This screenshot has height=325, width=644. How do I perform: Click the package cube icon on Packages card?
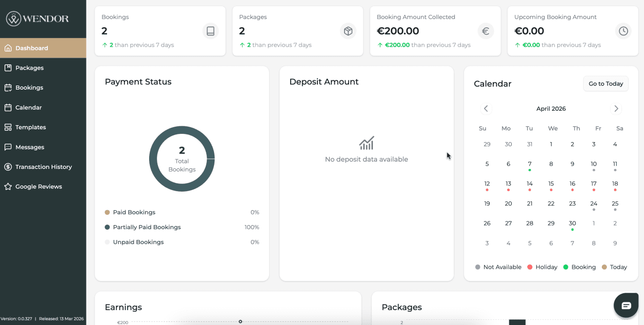coord(348,31)
